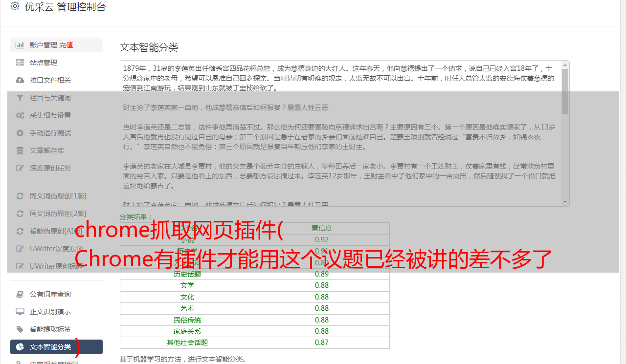Open 站点管理 via its server icon
Viewport: 626px width, 364px height.
[x=20, y=63]
